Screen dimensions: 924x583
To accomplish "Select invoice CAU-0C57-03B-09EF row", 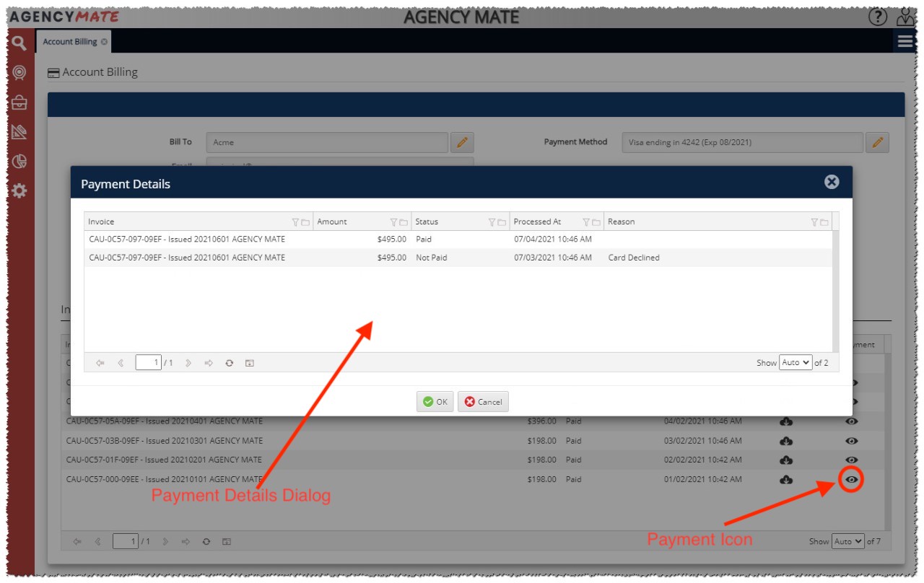I will click(x=473, y=441).
